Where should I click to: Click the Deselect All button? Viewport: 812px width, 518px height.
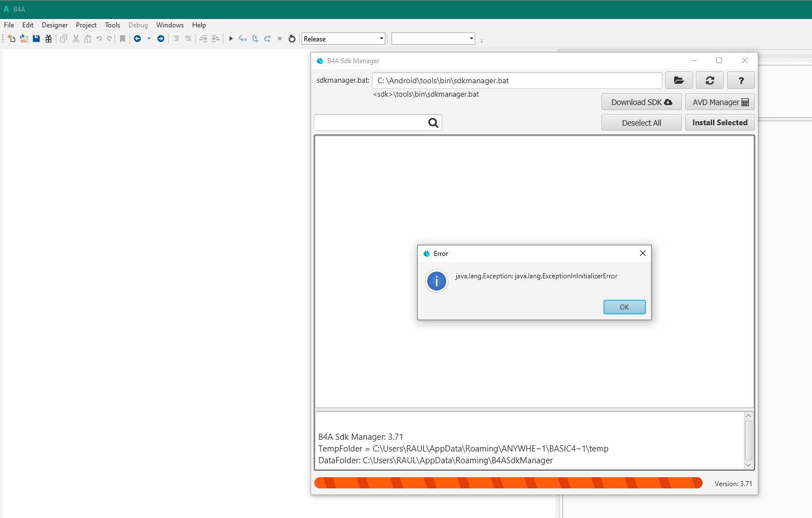642,123
